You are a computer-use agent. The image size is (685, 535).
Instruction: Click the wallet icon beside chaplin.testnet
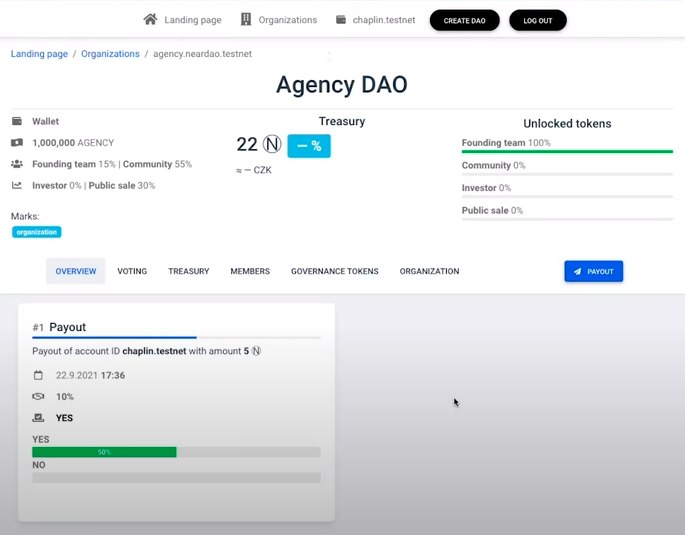[341, 19]
